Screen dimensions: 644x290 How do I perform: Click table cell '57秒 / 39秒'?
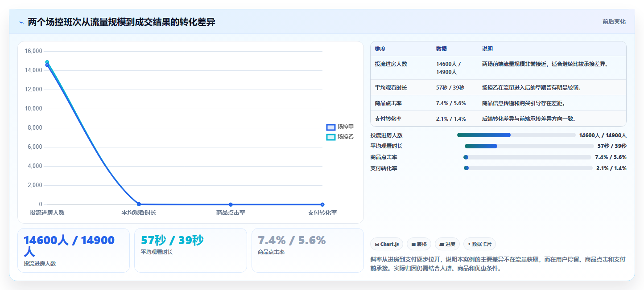pyautogui.click(x=450, y=88)
